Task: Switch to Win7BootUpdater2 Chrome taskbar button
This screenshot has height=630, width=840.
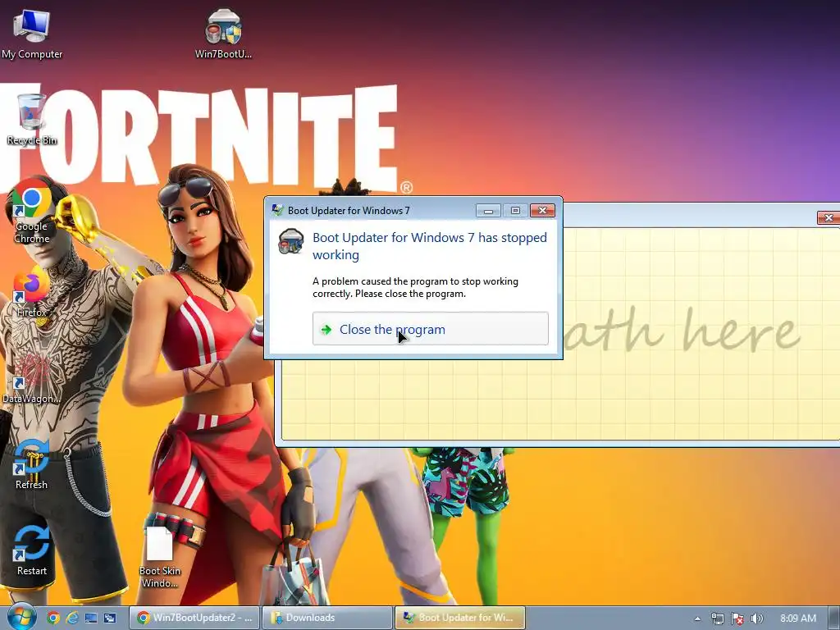Action: tap(194, 618)
